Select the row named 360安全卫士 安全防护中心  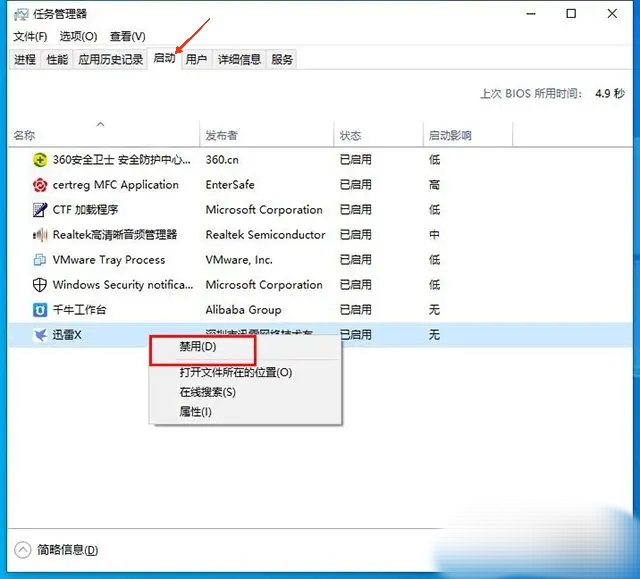coord(320,160)
